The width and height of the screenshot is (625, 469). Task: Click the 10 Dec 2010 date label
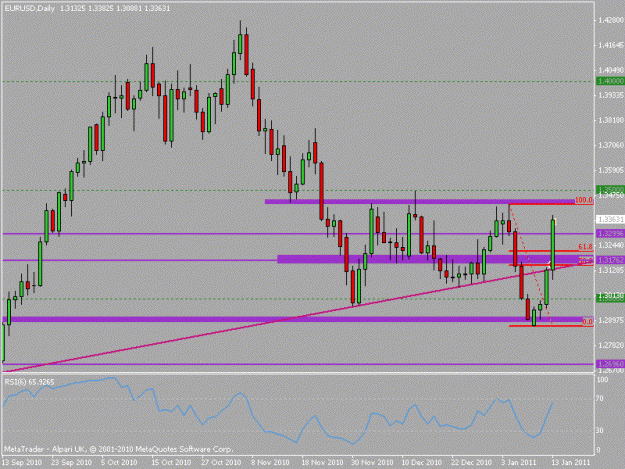(x=422, y=463)
